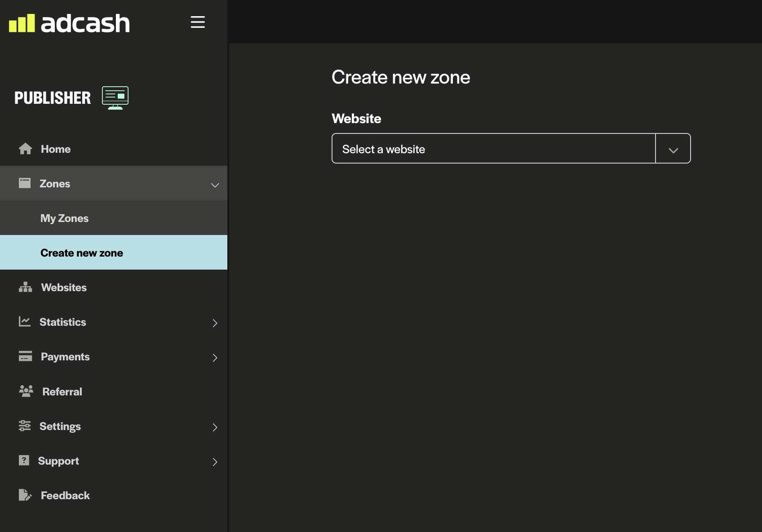The image size is (762, 532).
Task: Click the Publisher monitor icon
Action: 115,98
